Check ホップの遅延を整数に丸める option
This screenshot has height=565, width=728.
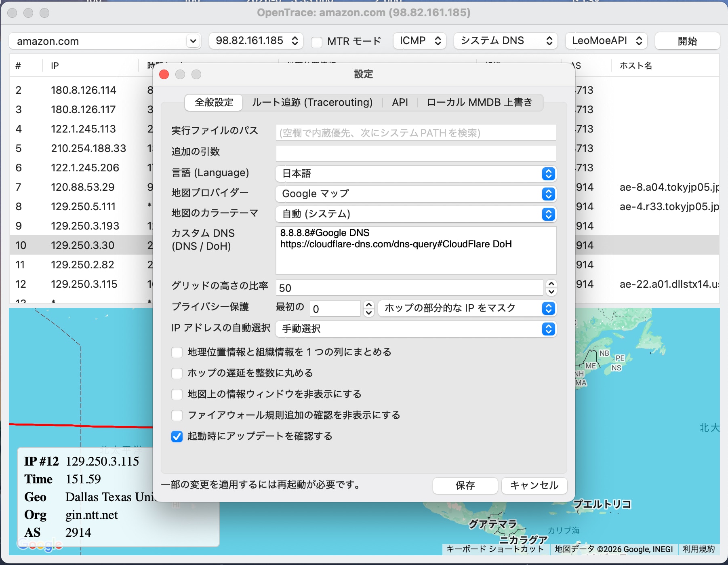(177, 373)
